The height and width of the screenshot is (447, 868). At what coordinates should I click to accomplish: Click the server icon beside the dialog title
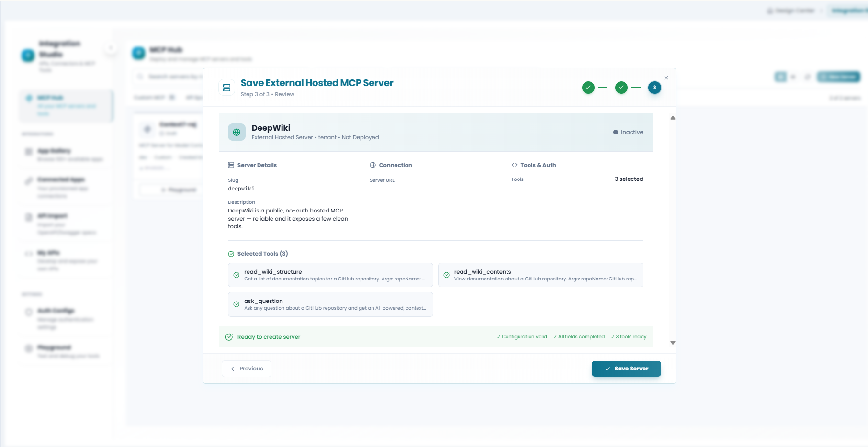226,88
